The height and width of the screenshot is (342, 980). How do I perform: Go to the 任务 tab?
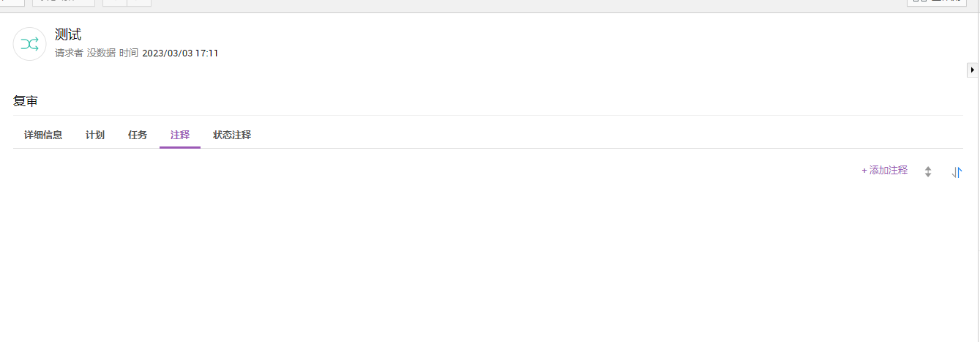click(138, 135)
